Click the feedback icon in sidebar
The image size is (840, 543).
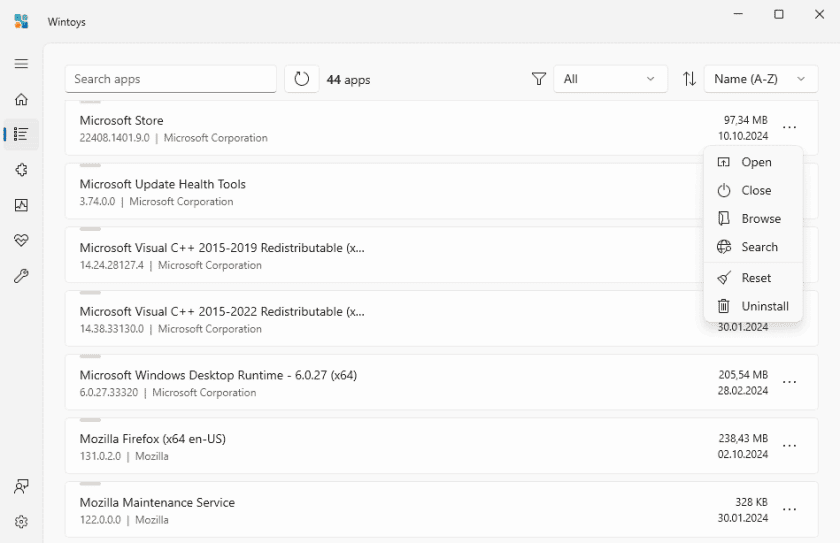point(21,487)
